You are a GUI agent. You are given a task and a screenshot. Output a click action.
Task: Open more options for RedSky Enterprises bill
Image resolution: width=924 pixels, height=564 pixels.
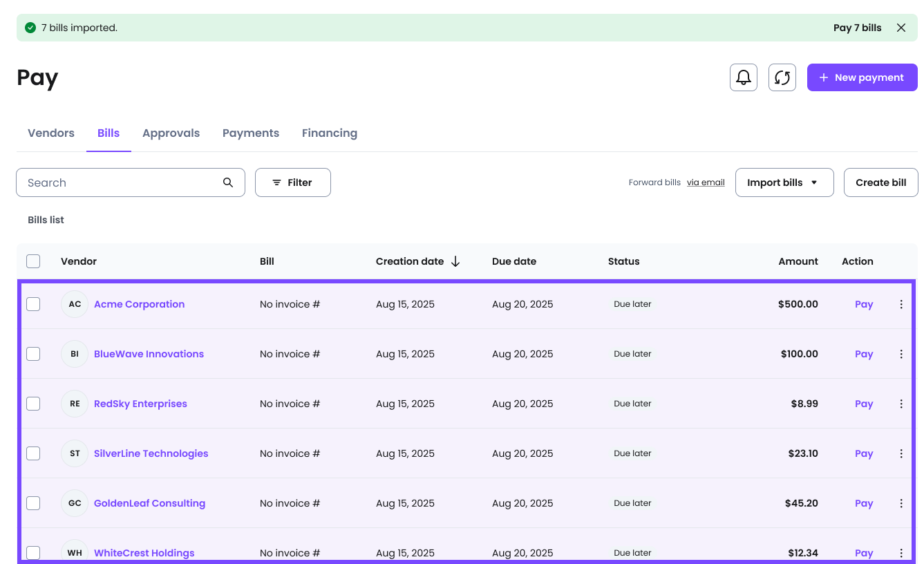(901, 404)
